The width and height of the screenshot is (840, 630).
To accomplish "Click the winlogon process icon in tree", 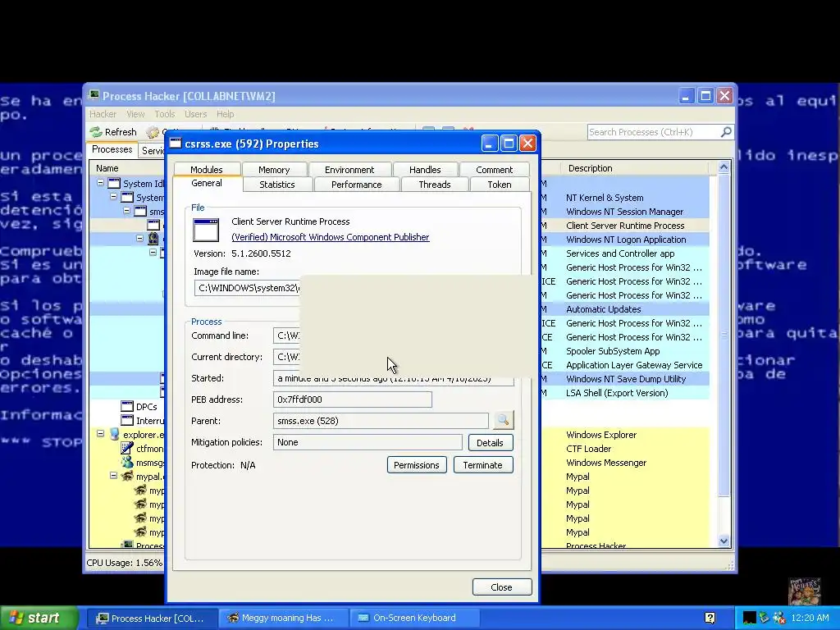I will tap(153, 239).
